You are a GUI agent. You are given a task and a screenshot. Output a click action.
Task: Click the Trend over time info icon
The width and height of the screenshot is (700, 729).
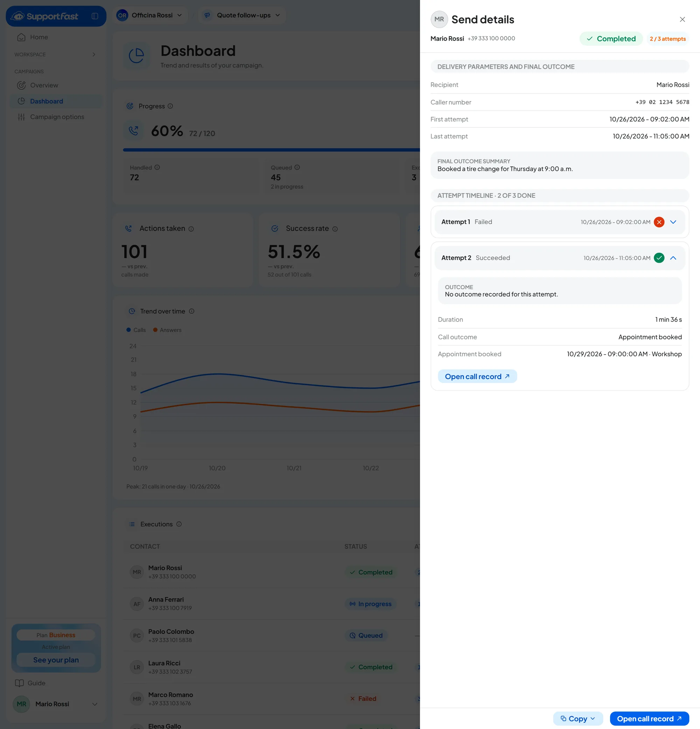[191, 311]
